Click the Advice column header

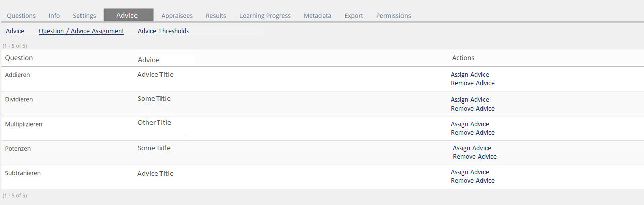click(x=148, y=60)
